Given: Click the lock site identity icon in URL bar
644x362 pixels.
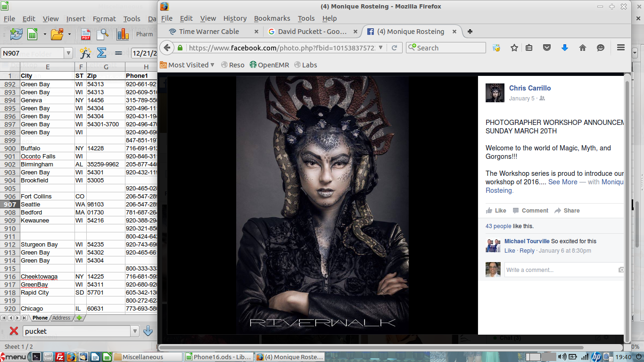Looking at the screenshot, I should pos(180,48).
